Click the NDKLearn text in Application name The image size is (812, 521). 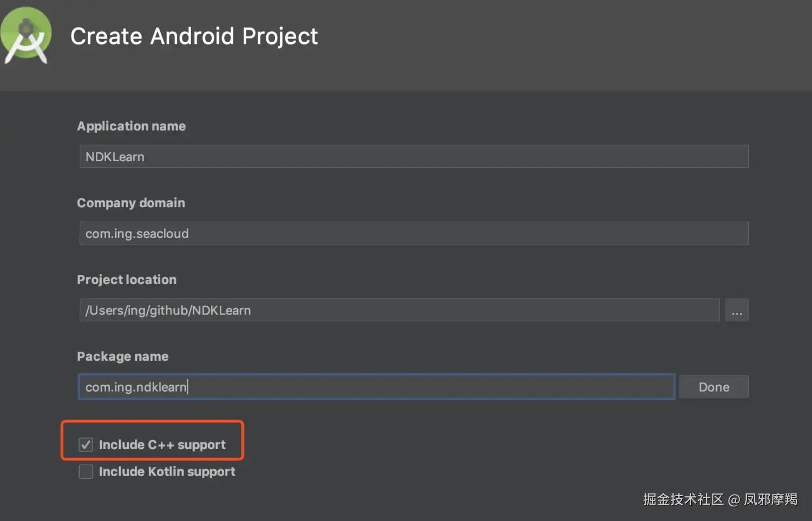pyautogui.click(x=115, y=157)
